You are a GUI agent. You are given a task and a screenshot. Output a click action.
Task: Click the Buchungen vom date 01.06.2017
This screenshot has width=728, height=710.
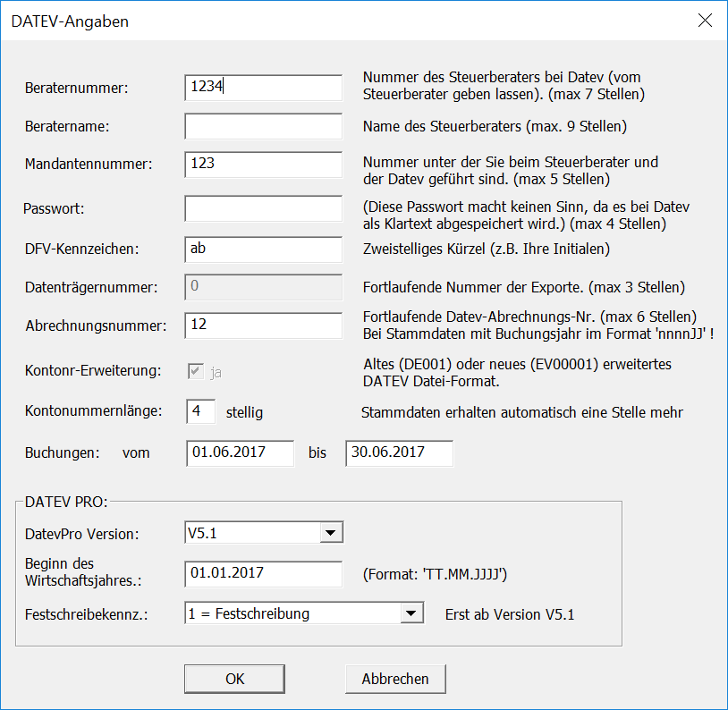pos(240,453)
